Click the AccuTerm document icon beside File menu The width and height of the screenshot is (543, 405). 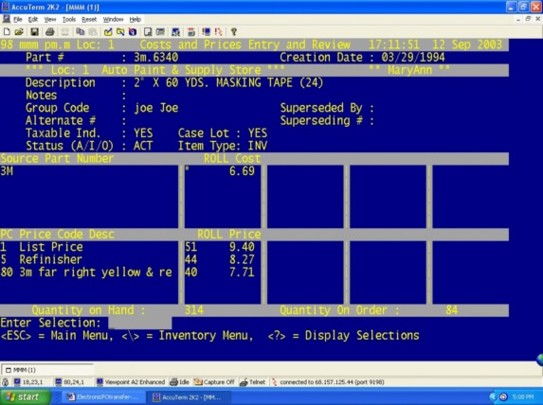tap(6, 19)
